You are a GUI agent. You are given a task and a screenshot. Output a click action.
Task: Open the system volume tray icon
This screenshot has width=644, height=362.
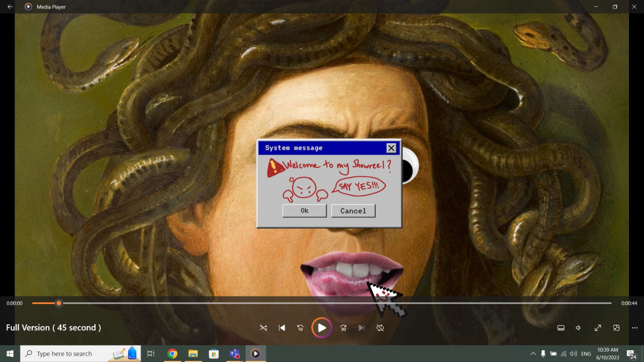(x=573, y=353)
